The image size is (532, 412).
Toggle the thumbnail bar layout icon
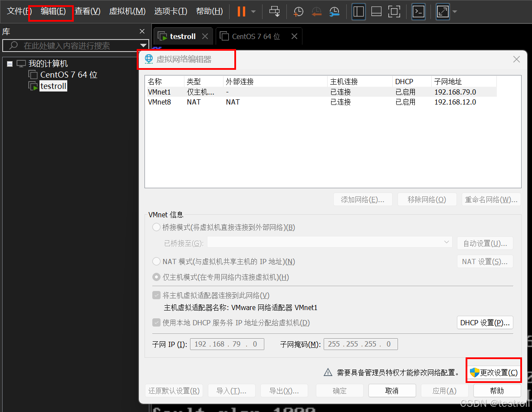click(376, 12)
